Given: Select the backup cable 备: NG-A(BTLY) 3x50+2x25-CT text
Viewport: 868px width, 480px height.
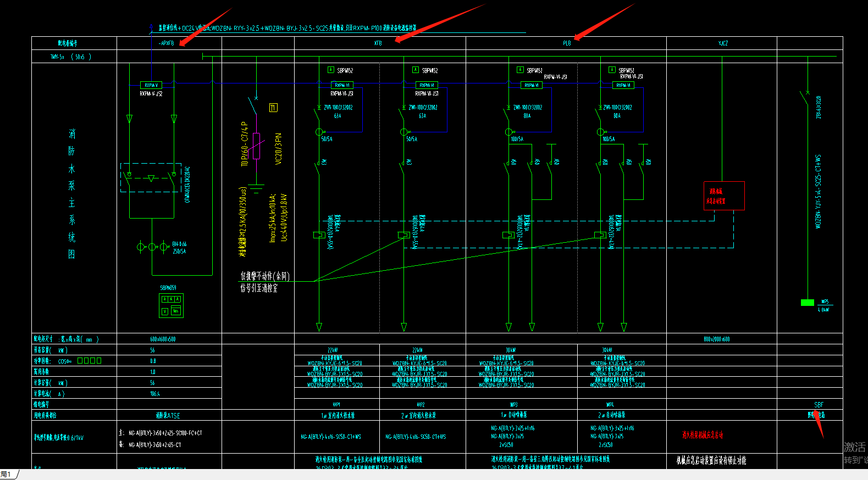Looking at the screenshot, I should pos(150,445).
